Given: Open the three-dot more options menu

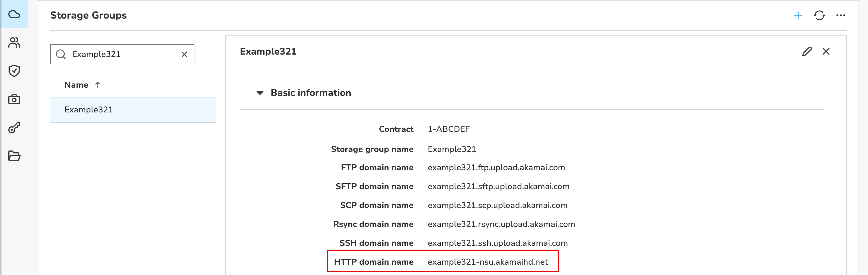Looking at the screenshot, I should (x=840, y=15).
